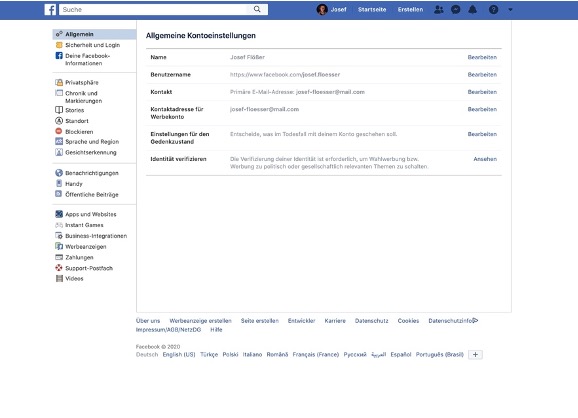The image size is (578, 418).
Task: Open the Über uns footer link
Action: tap(148, 321)
